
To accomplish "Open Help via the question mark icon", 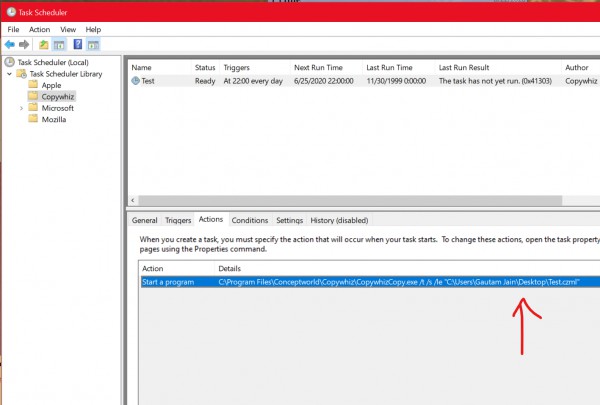I will pos(78,44).
